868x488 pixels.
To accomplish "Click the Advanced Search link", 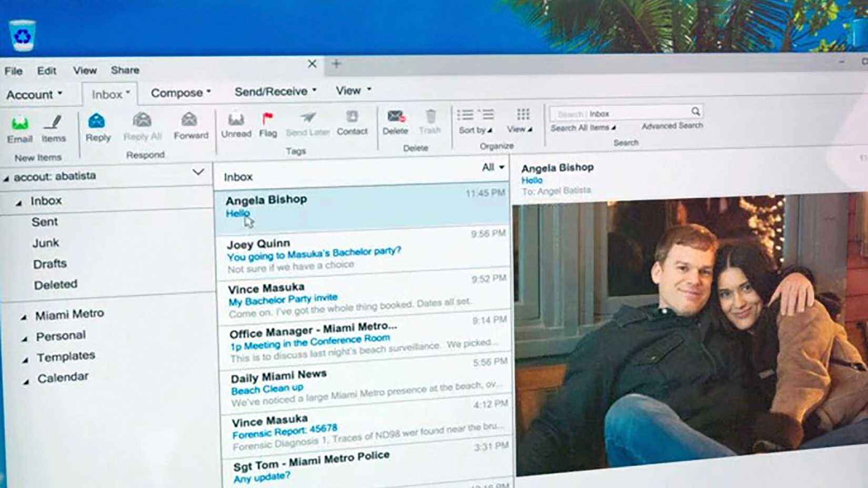I will 672,126.
